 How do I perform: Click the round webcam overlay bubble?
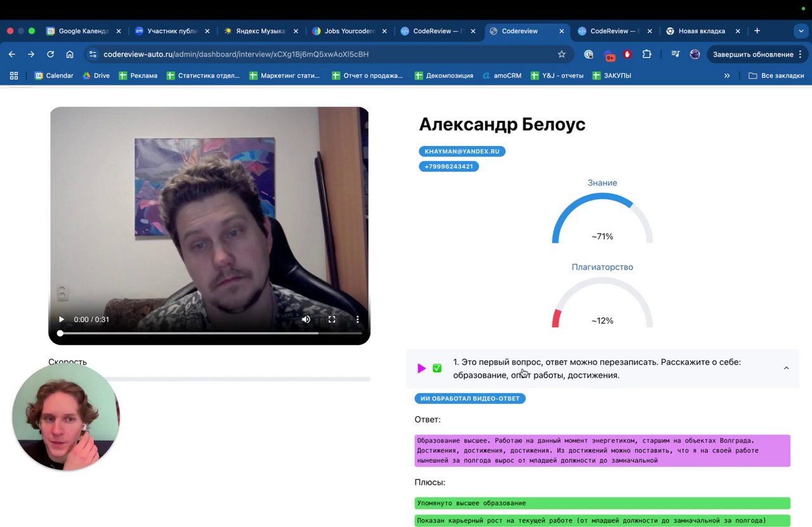point(66,417)
